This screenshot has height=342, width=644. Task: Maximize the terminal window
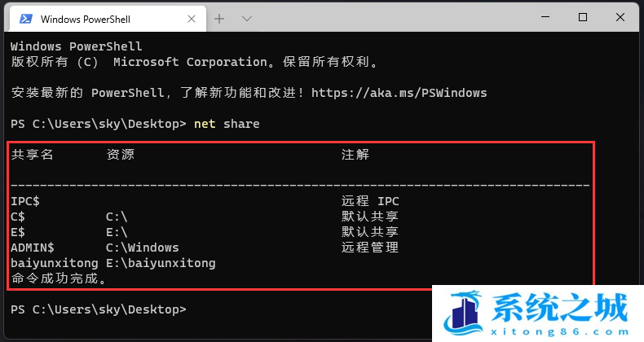point(583,17)
